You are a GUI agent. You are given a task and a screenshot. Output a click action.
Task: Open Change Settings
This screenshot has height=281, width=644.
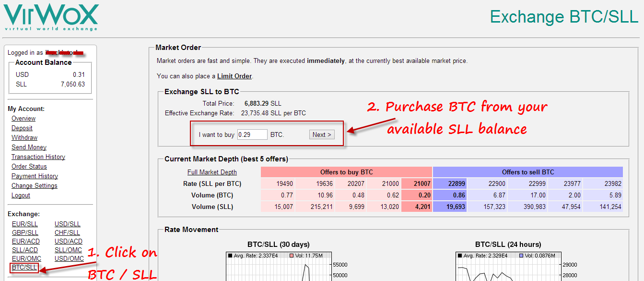[x=35, y=186]
